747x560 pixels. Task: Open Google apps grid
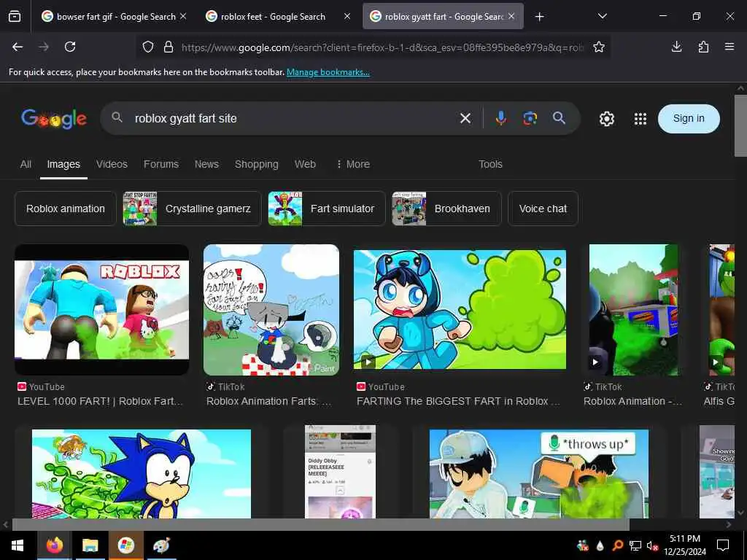640,119
